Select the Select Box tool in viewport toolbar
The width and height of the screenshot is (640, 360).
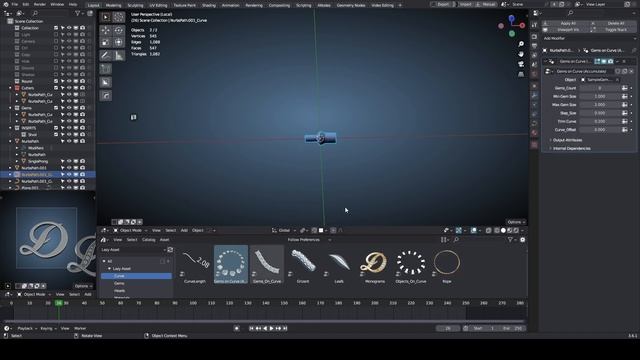point(106,17)
